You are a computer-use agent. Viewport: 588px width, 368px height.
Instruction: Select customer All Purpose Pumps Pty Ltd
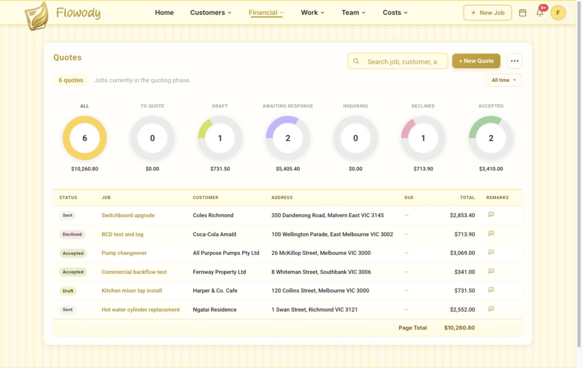[x=226, y=253]
